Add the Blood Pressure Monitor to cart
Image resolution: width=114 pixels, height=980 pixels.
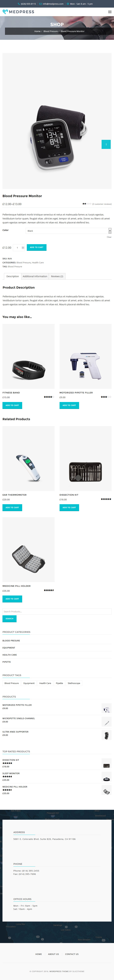pyautogui.click(x=37, y=247)
